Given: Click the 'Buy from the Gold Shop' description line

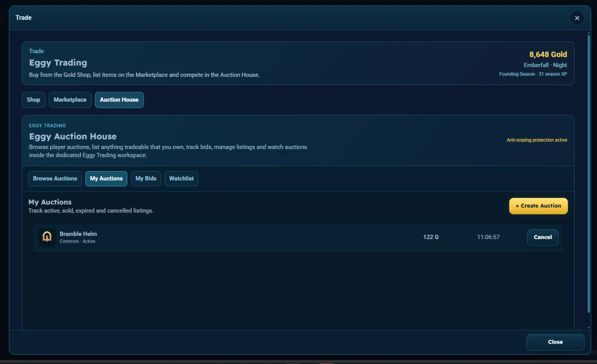Looking at the screenshot, I should coord(144,75).
